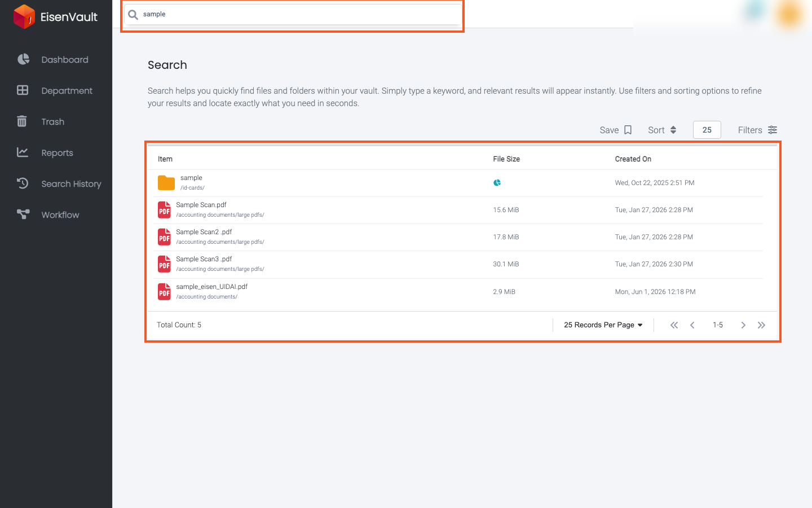Screen dimensions: 812x508
Task: Go to the last page
Action: [761, 325]
